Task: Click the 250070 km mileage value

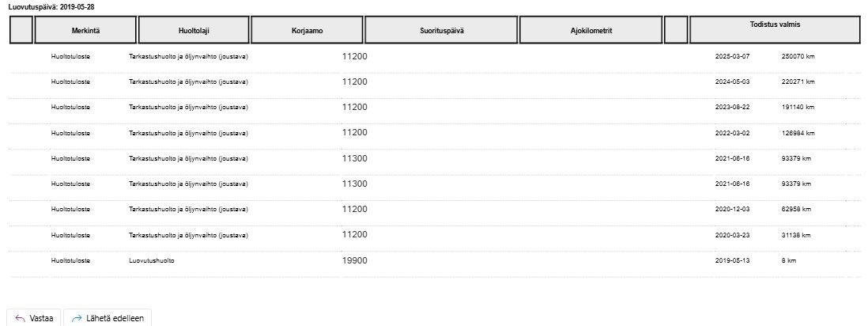Action: 798,57
